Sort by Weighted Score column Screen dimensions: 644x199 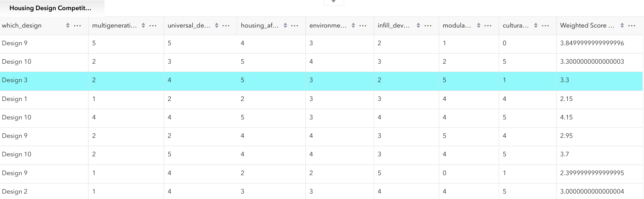[x=622, y=25]
